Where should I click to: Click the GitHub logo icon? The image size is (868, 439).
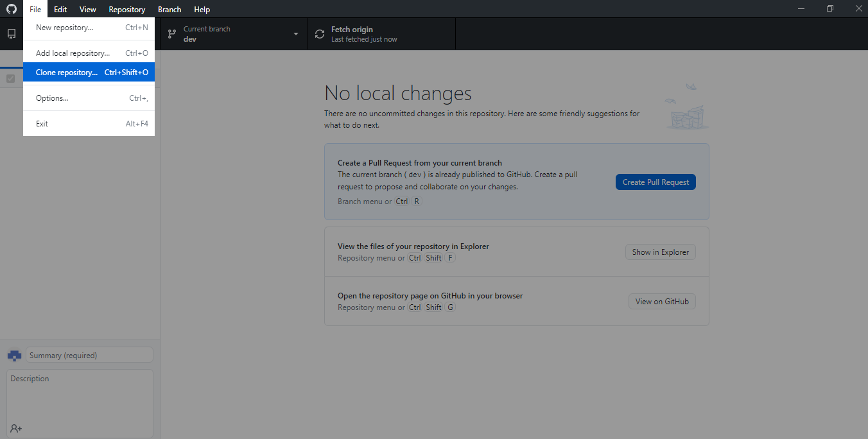(x=12, y=9)
